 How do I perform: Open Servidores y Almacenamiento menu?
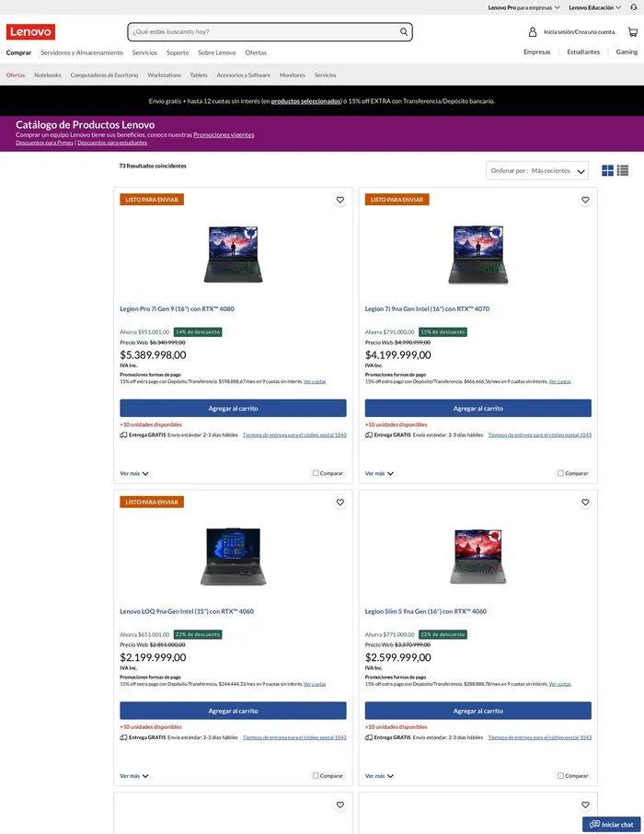tap(82, 52)
